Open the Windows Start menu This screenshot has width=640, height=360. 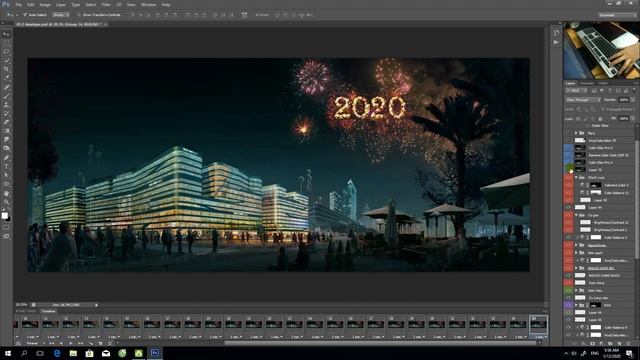pos(8,353)
